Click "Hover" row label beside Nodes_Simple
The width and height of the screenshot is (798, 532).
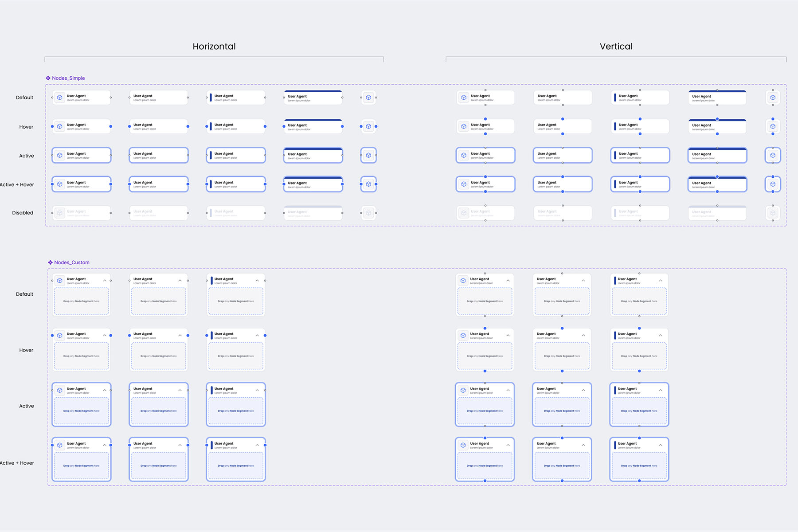pos(26,127)
